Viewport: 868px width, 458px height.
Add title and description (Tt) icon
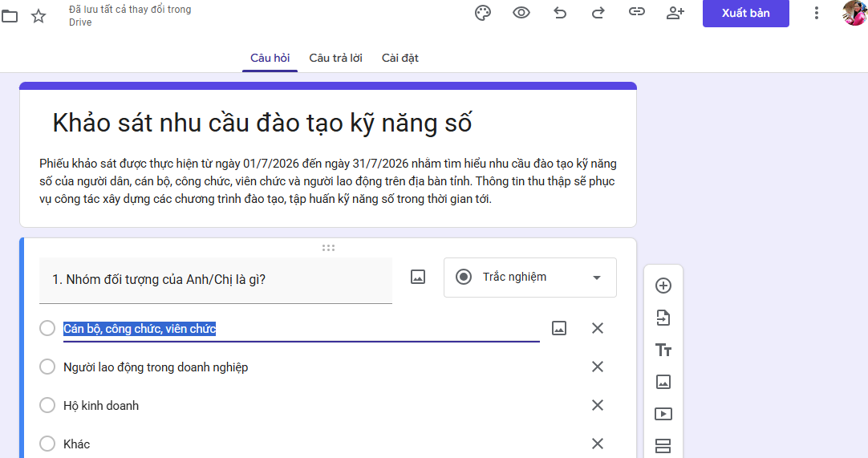click(x=663, y=350)
